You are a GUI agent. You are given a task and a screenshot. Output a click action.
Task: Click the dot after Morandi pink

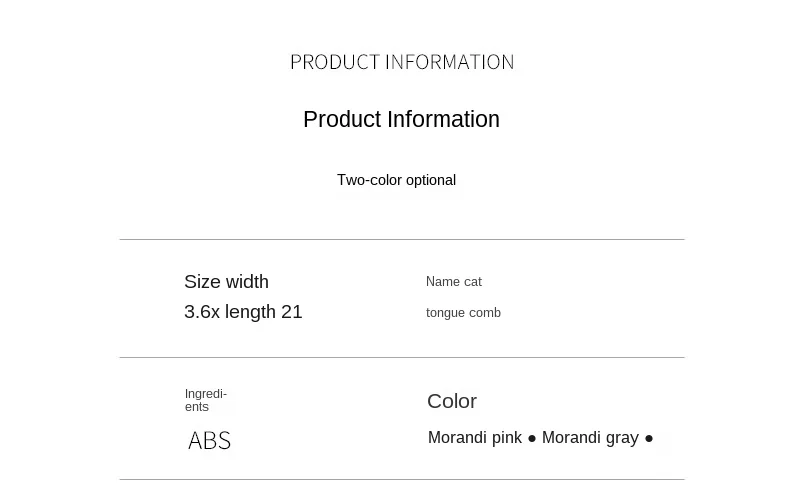[532, 439]
